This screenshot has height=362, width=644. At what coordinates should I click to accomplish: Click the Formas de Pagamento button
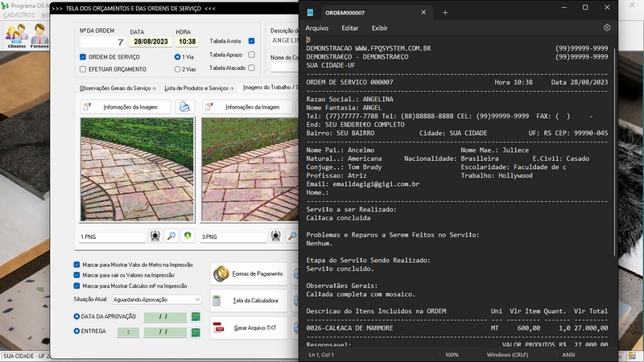click(248, 274)
